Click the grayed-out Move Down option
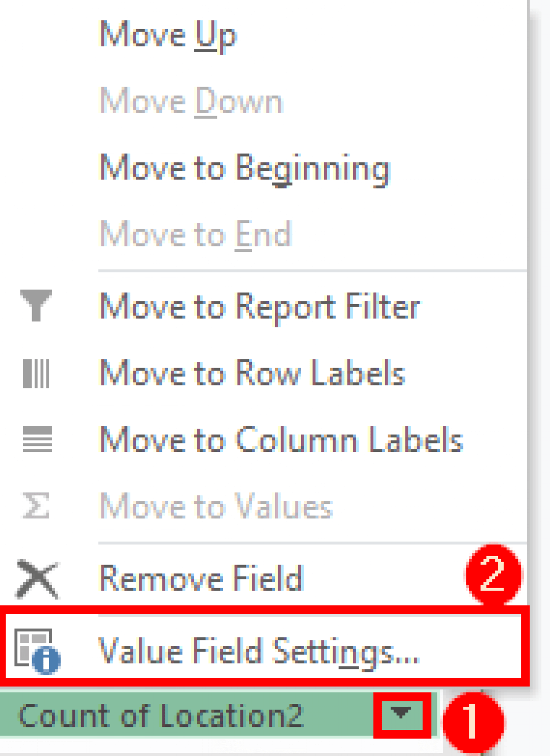The image size is (550, 756). [192, 101]
